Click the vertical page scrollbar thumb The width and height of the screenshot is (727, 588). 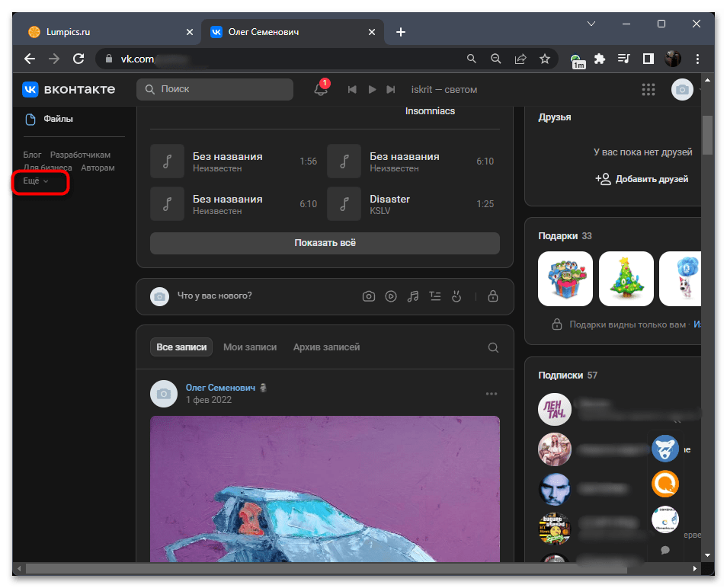click(x=707, y=135)
